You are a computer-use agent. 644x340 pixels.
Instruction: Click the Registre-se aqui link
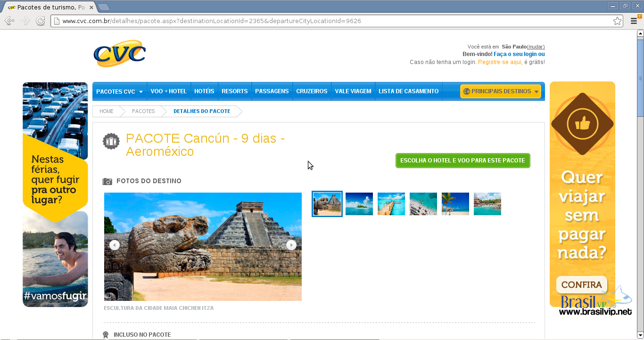pos(500,62)
